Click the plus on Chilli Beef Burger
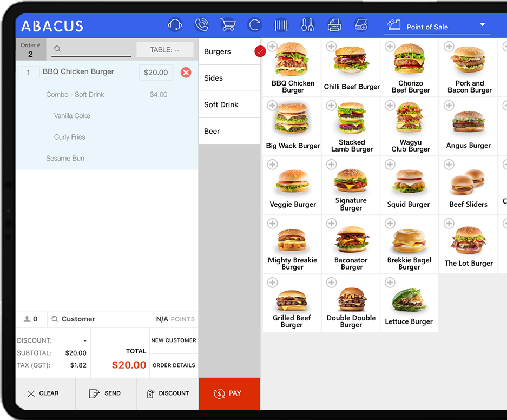 click(331, 47)
